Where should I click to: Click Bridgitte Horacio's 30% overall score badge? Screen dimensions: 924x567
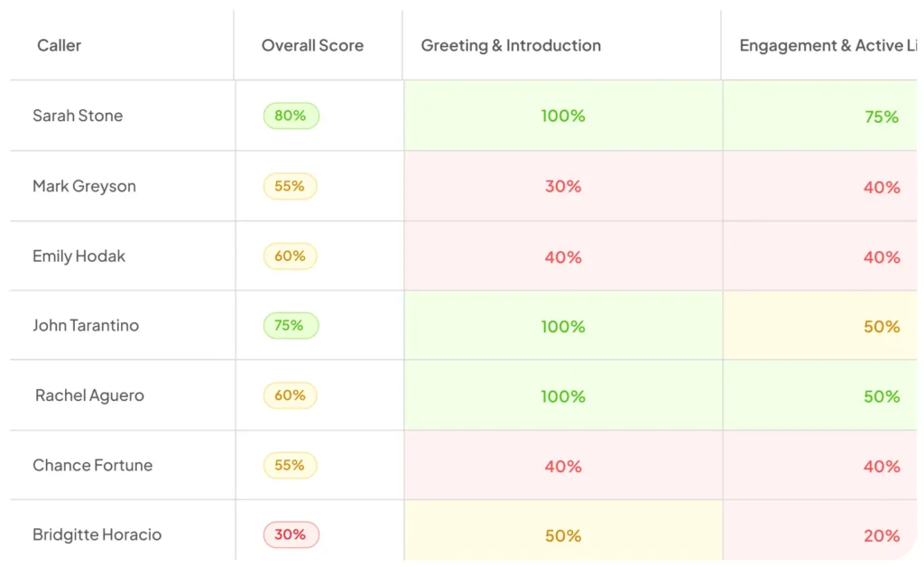[x=291, y=534]
